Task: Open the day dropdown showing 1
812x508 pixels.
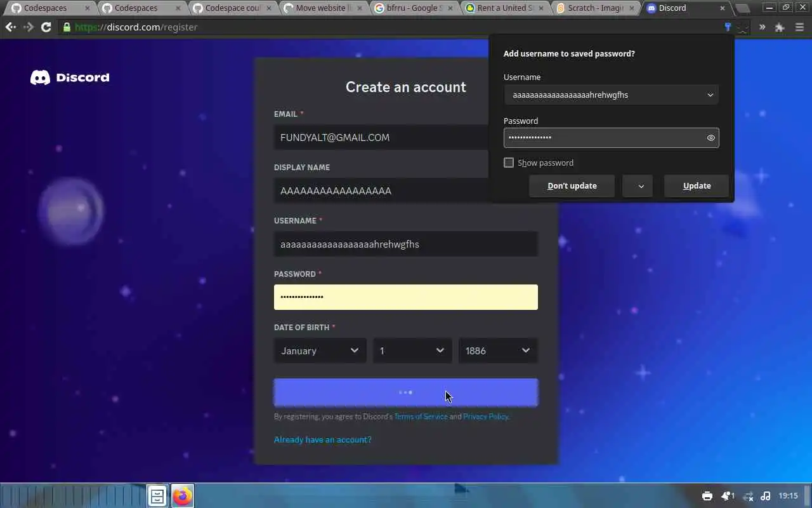Action: click(x=412, y=351)
